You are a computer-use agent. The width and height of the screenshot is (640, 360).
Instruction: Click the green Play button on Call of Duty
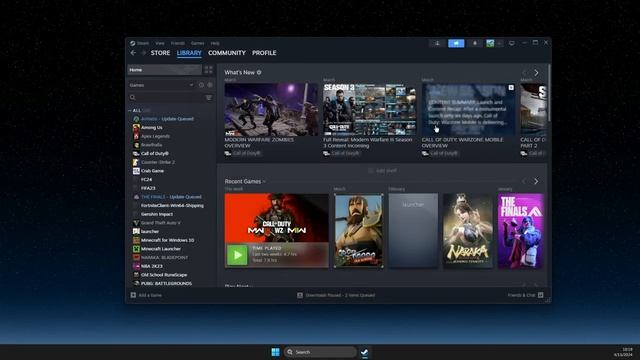[237, 255]
